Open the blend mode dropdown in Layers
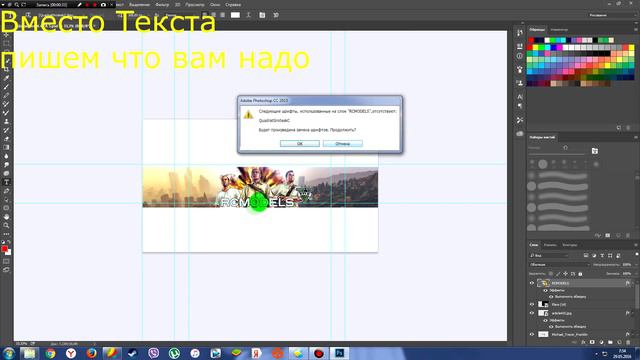This screenshot has height=360, width=640. tap(558, 265)
